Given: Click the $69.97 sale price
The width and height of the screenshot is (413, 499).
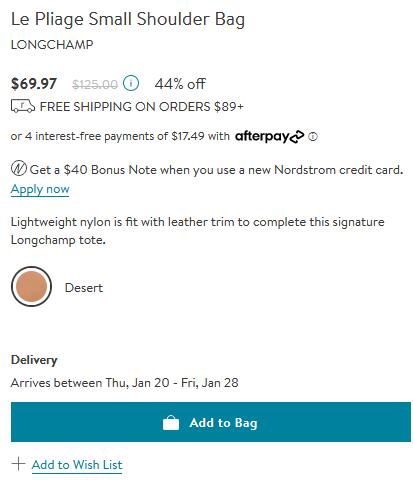Looking at the screenshot, I should coord(34,84).
